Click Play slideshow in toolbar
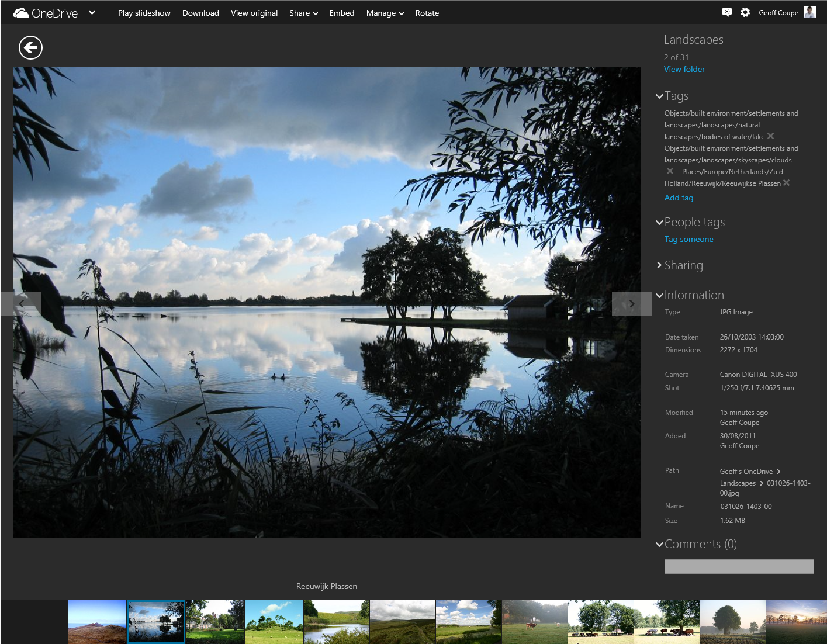Viewport: 827px width, 644px height. [x=144, y=13]
